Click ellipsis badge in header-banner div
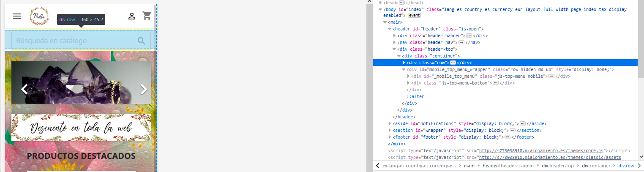This screenshot has width=644, height=172. (x=469, y=35)
